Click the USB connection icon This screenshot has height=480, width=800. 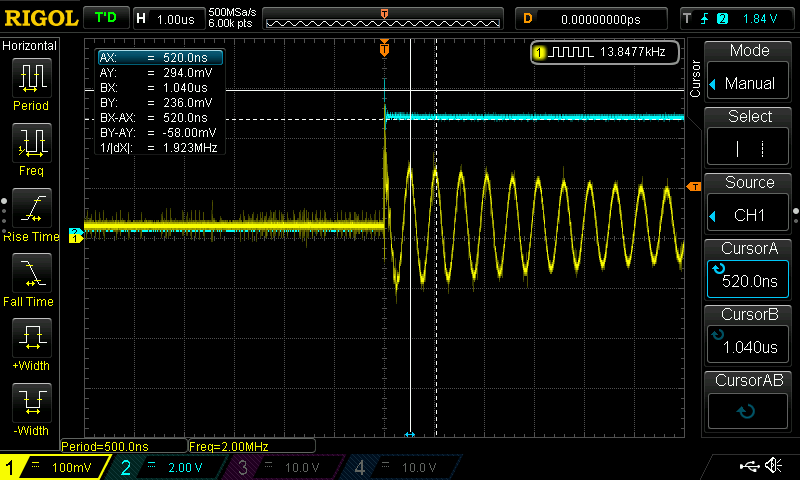click(x=748, y=466)
